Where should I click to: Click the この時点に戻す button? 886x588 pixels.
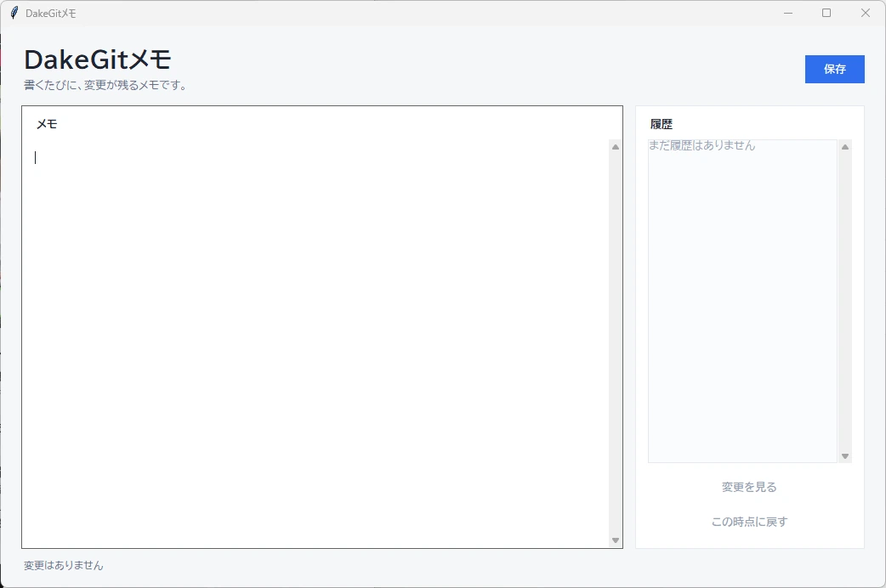[749, 522]
